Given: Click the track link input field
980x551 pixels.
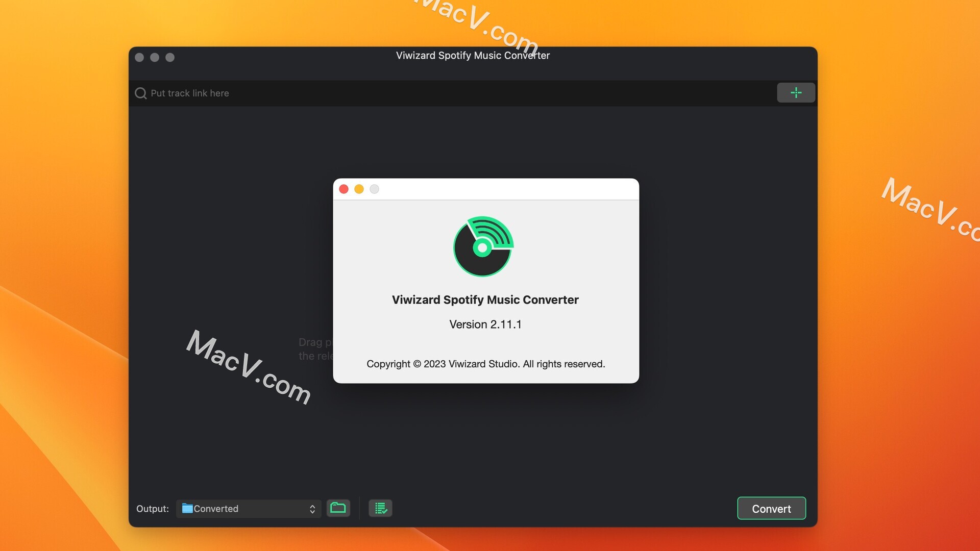Looking at the screenshot, I should click(460, 93).
